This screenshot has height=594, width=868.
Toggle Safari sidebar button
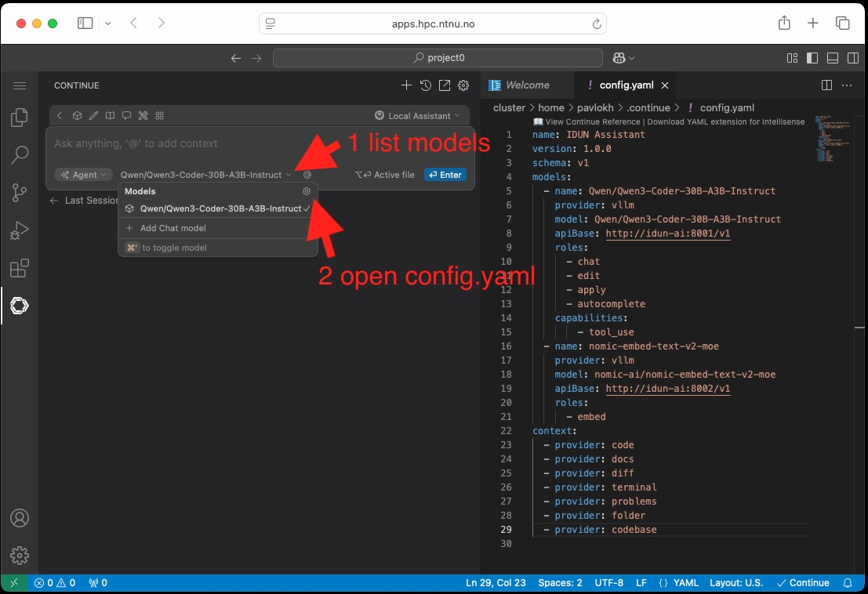coord(85,24)
